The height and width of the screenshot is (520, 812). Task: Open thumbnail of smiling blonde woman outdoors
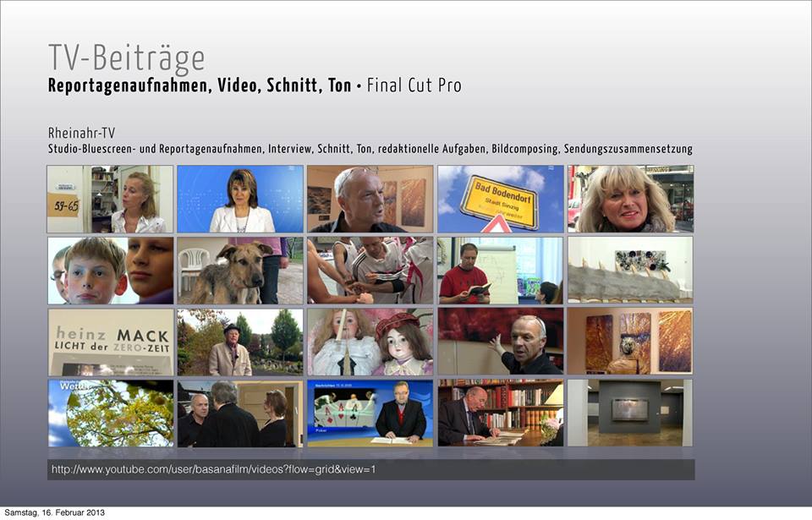coord(630,199)
